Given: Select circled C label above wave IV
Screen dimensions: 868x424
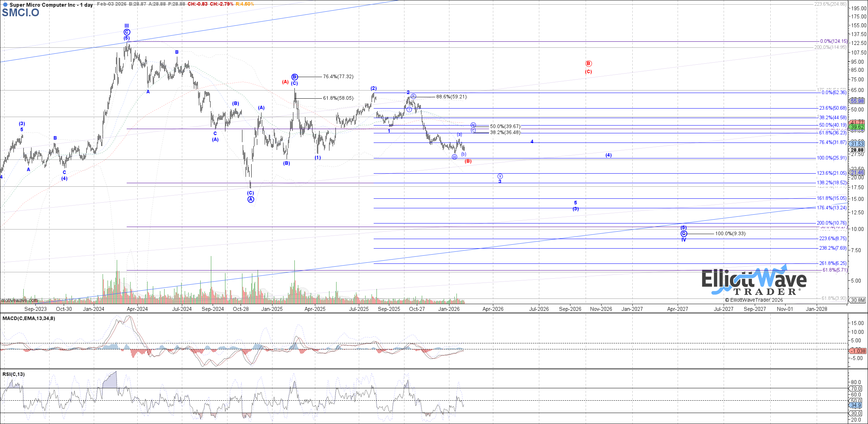Looking at the screenshot, I should pyautogui.click(x=684, y=234).
